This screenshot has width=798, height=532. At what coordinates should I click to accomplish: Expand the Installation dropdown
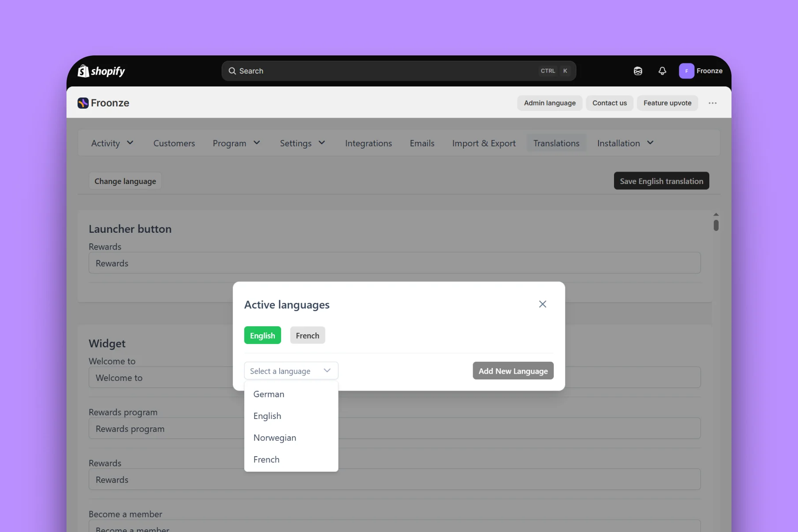coord(626,143)
